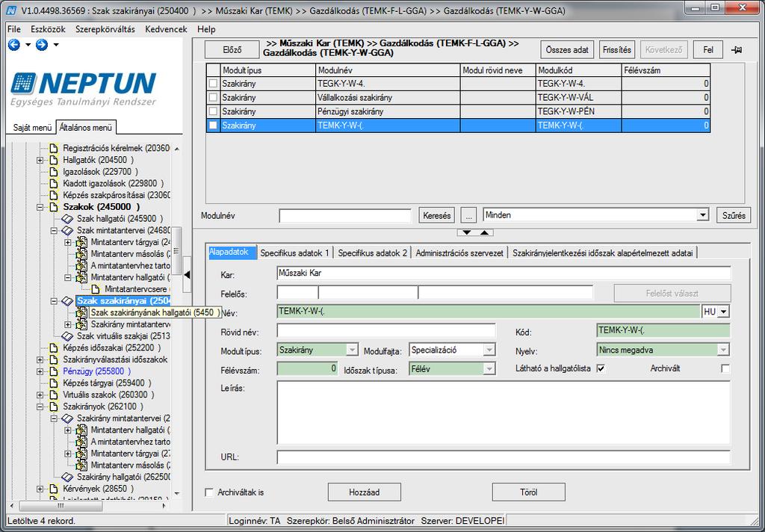This screenshot has height=532, width=765.
Task: Expand the Kérvények (28650) tree node
Action: [40, 489]
